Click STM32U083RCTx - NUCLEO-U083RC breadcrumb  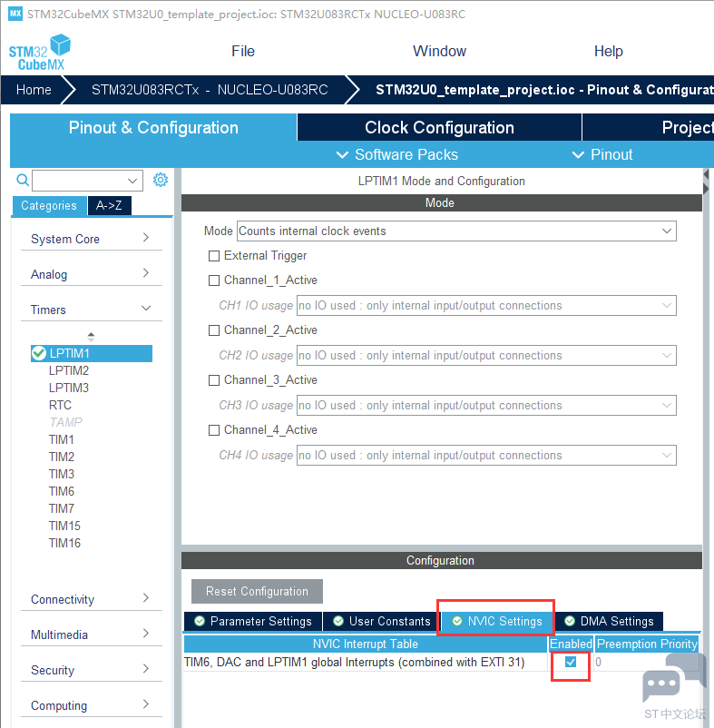click(210, 90)
